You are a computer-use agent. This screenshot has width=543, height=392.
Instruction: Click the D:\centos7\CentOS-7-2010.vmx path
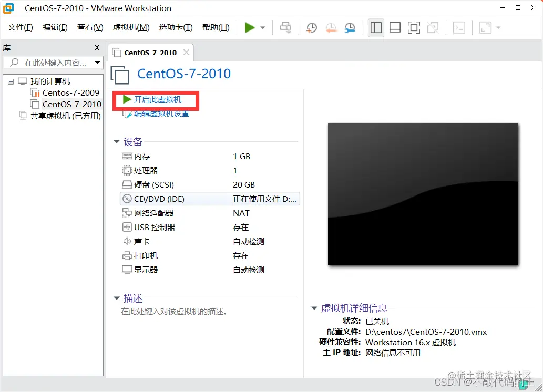[426, 332]
